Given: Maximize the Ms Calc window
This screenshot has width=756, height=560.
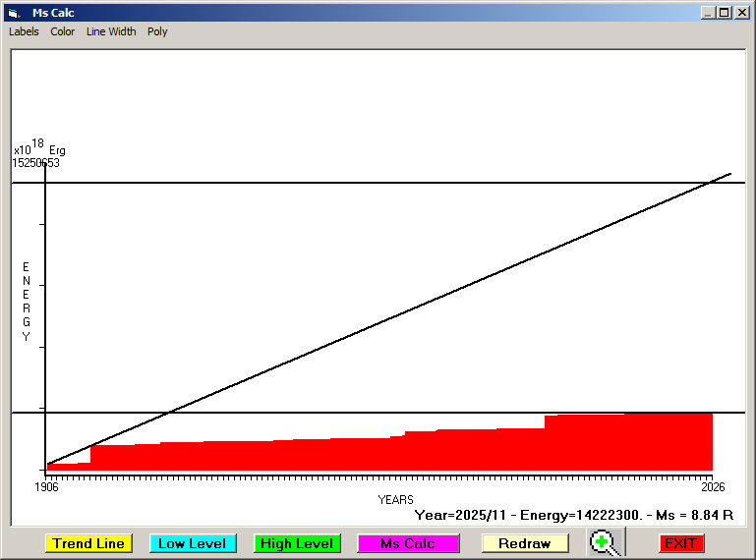Looking at the screenshot, I should click(725, 13).
